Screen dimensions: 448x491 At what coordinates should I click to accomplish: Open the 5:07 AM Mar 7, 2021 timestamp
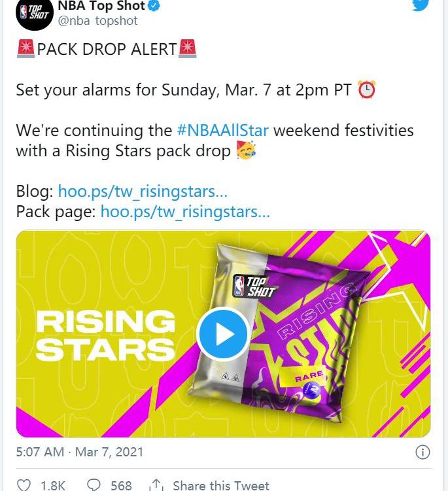[80, 452]
